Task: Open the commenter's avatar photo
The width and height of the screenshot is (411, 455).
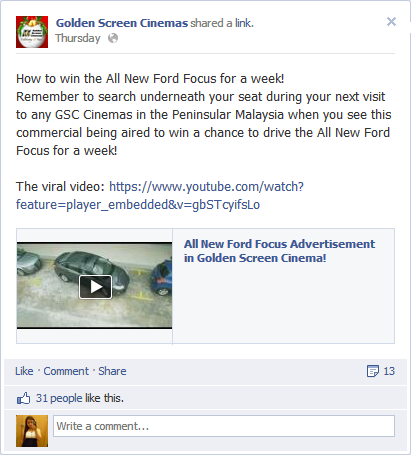Action: click(32, 431)
